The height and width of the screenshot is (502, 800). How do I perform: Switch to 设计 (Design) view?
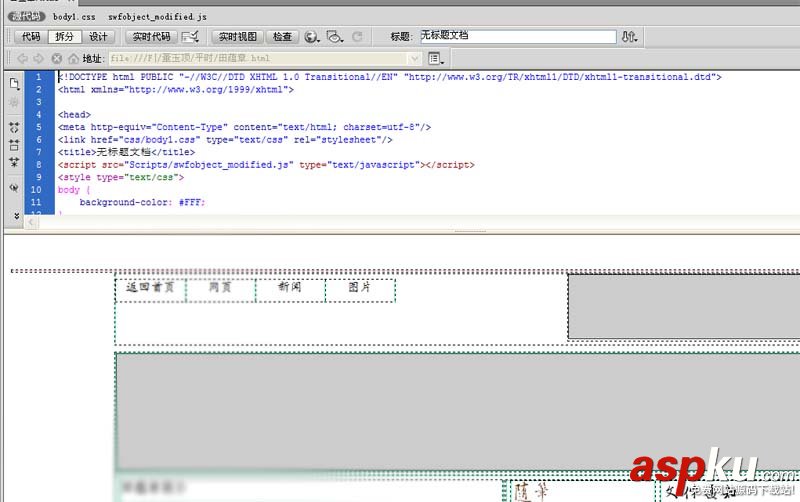98,37
